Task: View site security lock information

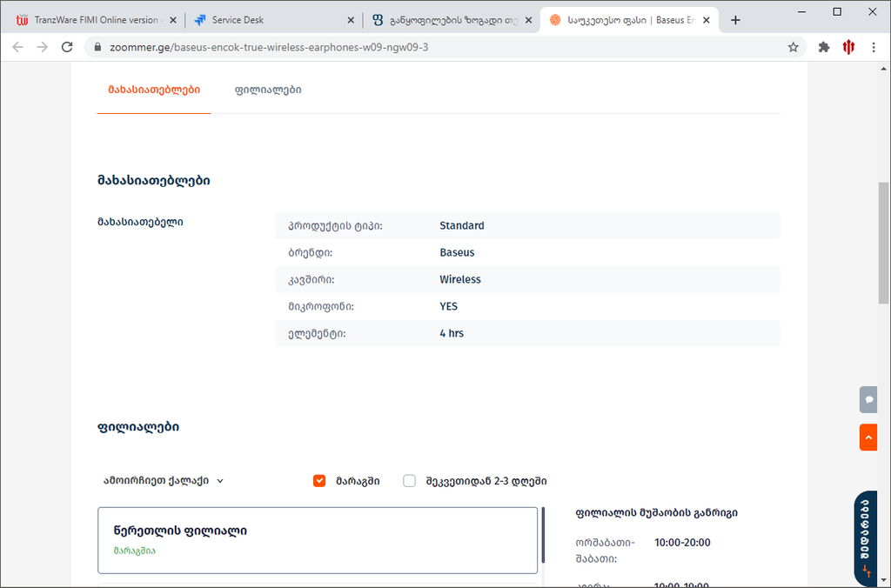Action: (97, 47)
